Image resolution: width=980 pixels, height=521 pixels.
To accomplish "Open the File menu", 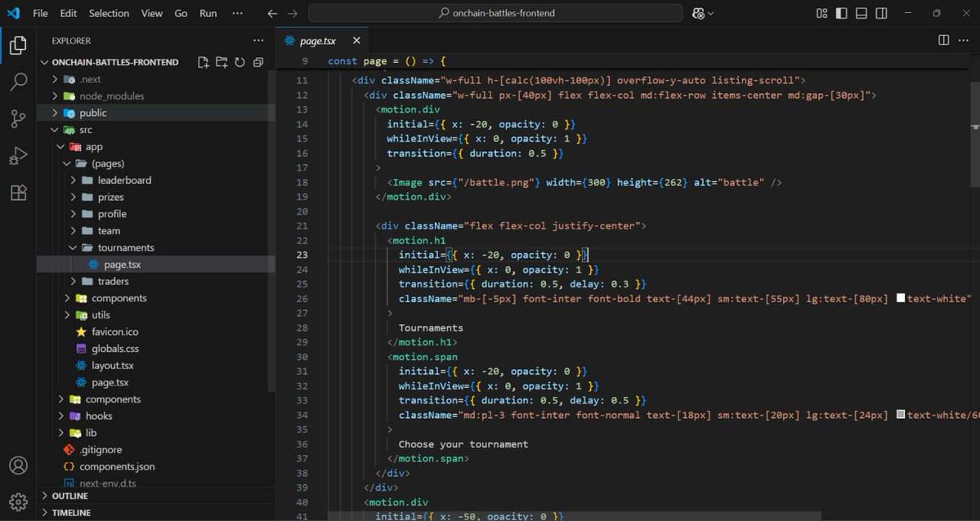I will [x=40, y=13].
